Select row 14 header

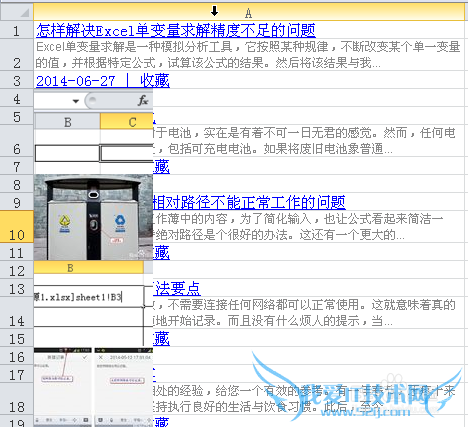pos(17,313)
